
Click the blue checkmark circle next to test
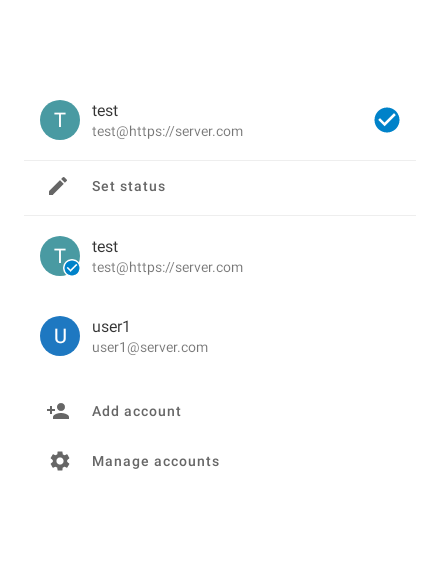point(387,120)
